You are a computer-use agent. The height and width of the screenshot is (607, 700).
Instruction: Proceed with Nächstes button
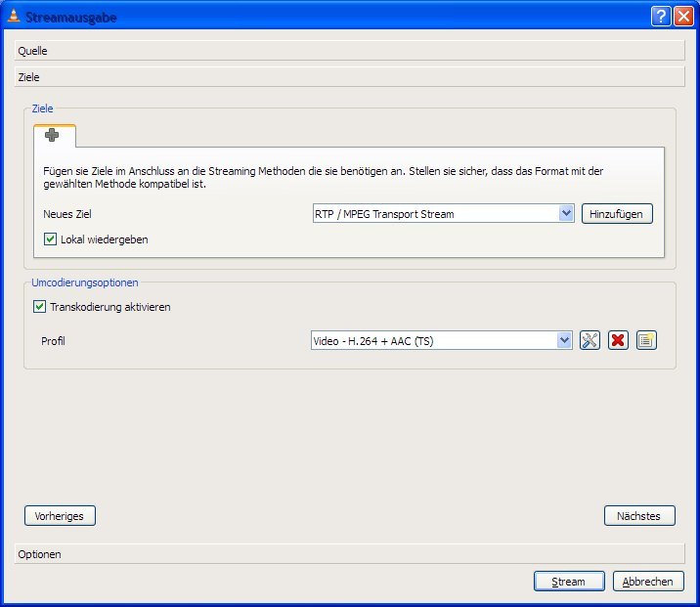point(639,516)
